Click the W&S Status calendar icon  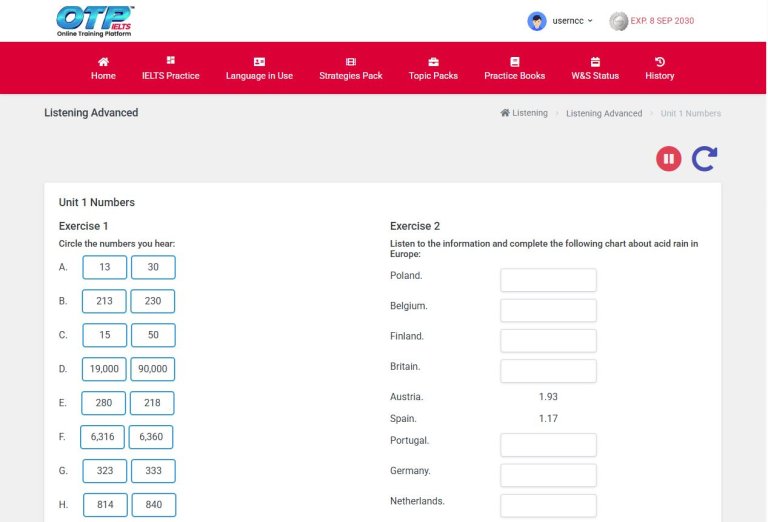click(x=595, y=61)
